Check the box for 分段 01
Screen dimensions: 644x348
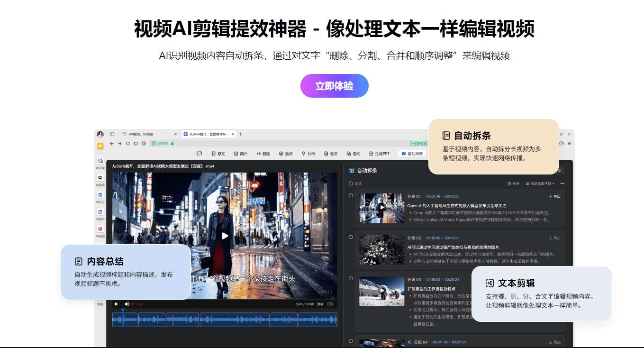click(351, 195)
